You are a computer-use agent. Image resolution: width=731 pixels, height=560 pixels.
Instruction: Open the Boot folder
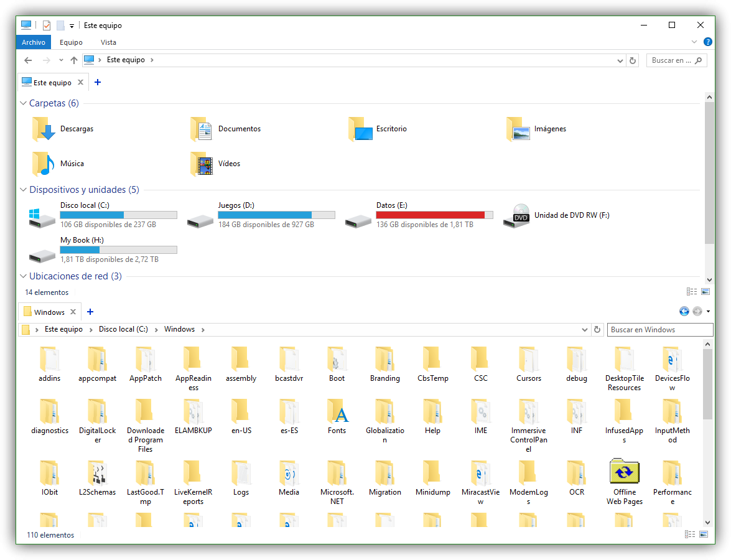[337, 364]
